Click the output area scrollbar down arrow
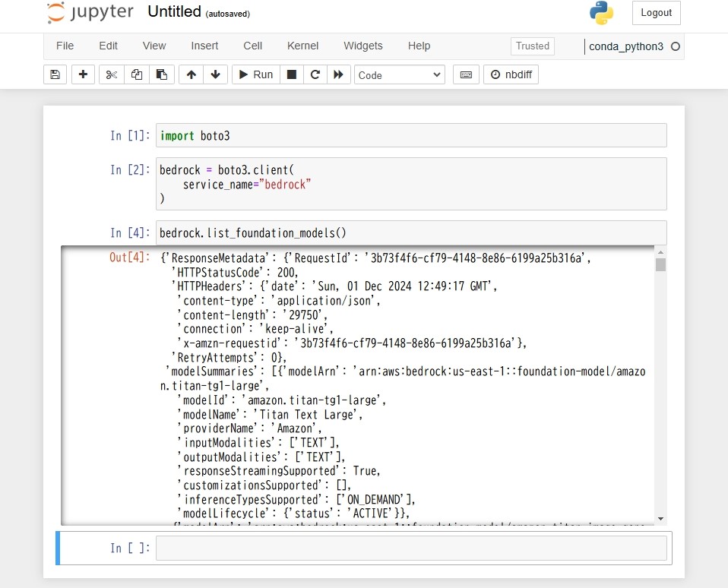728x588 pixels. point(660,519)
